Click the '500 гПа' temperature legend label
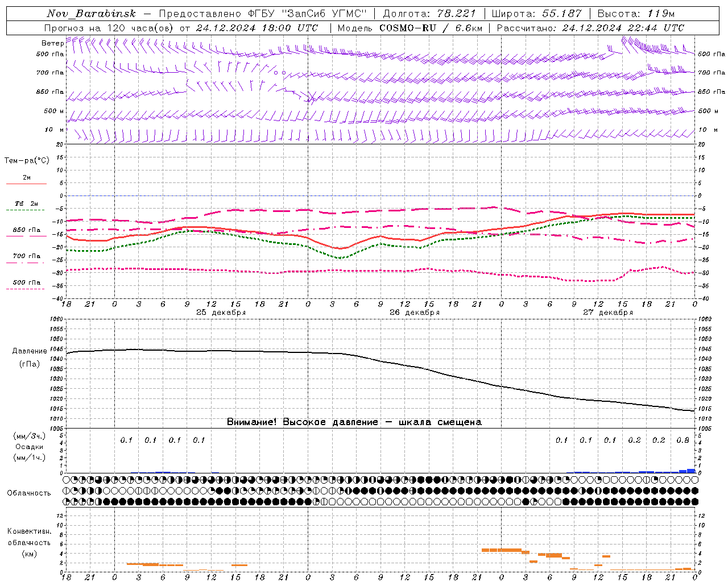 26,282
